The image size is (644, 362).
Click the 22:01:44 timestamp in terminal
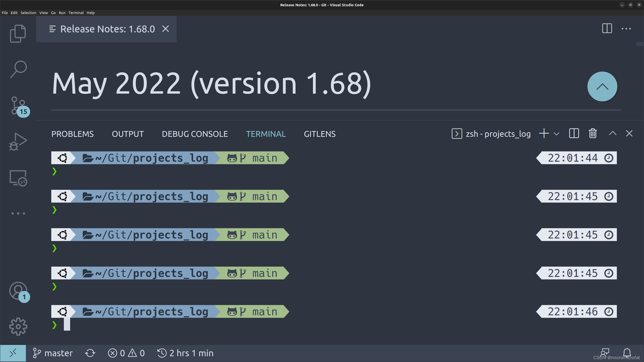point(573,158)
